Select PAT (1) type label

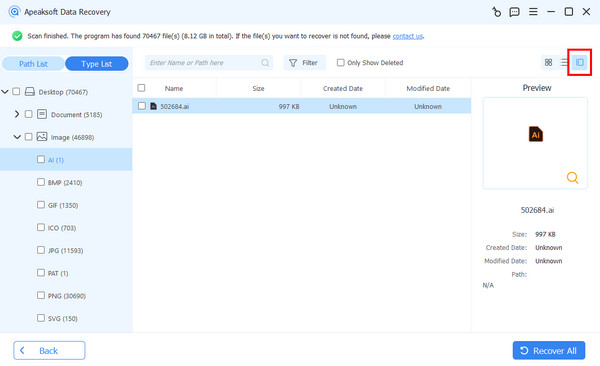coord(58,273)
